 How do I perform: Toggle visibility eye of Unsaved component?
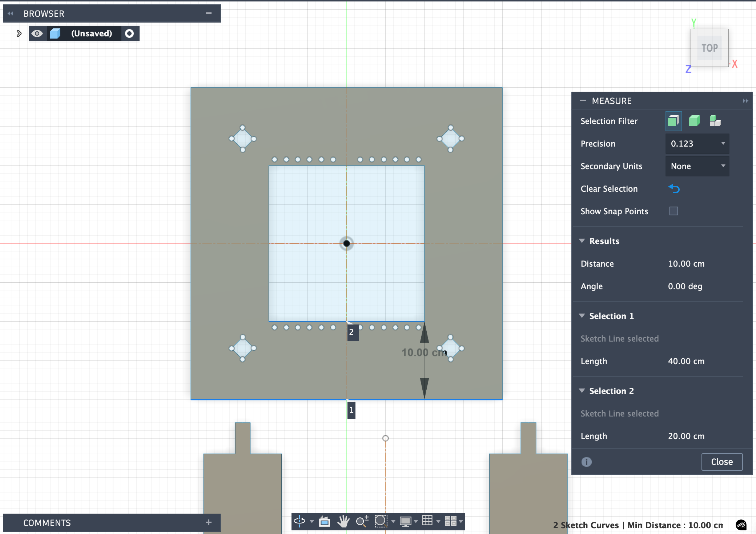[37, 33]
